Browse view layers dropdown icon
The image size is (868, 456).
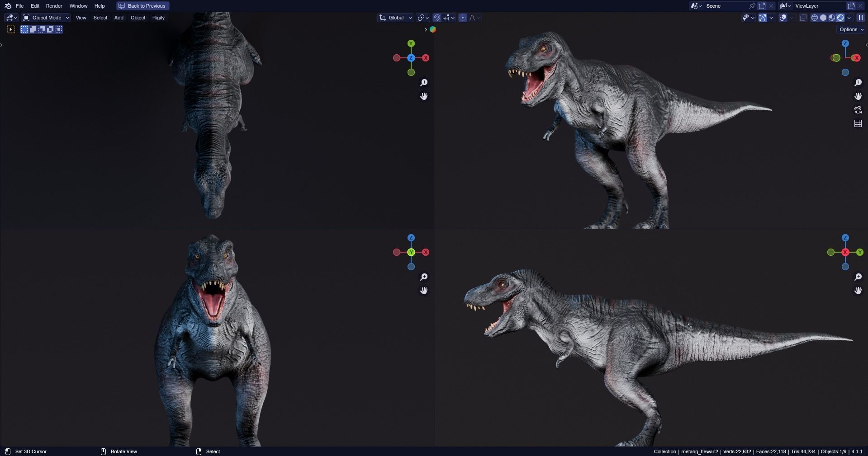coord(786,6)
